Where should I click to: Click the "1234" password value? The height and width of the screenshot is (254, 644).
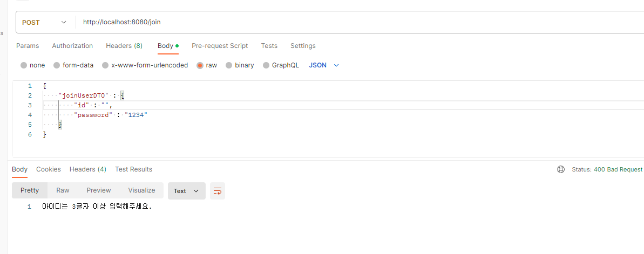(136, 115)
